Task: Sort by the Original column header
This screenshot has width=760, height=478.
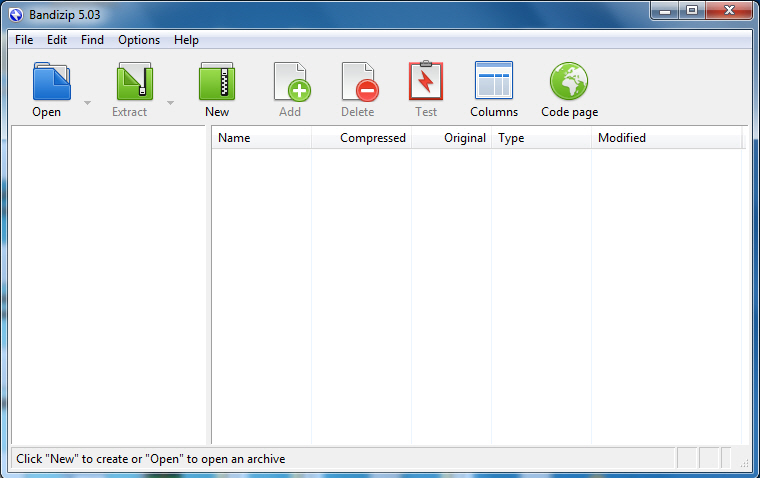Action: point(451,138)
